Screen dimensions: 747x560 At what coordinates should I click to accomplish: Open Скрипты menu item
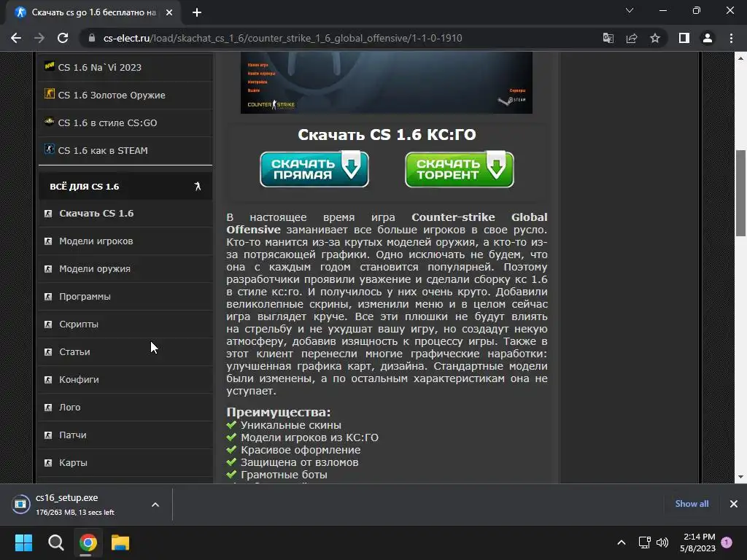coord(79,324)
